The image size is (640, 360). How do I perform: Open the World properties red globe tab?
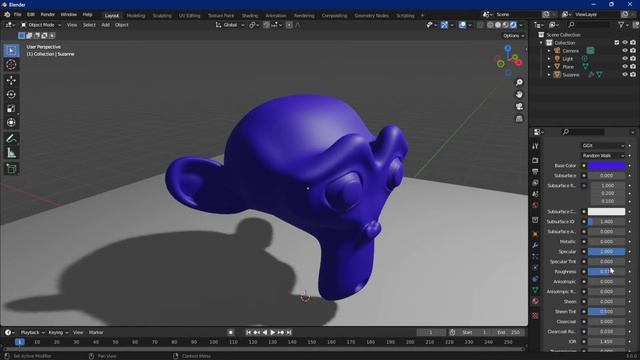[x=535, y=205]
